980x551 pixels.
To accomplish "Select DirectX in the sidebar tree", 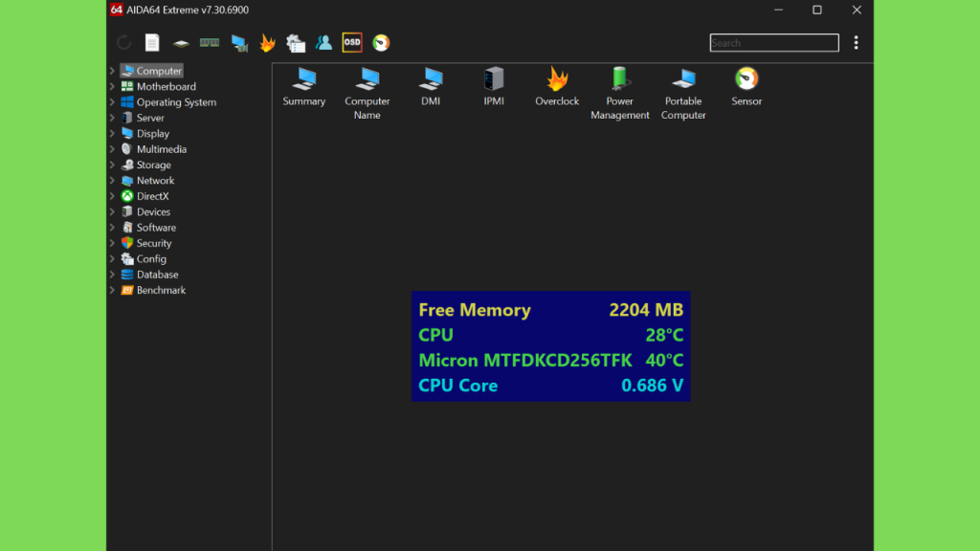I will [x=145, y=195].
